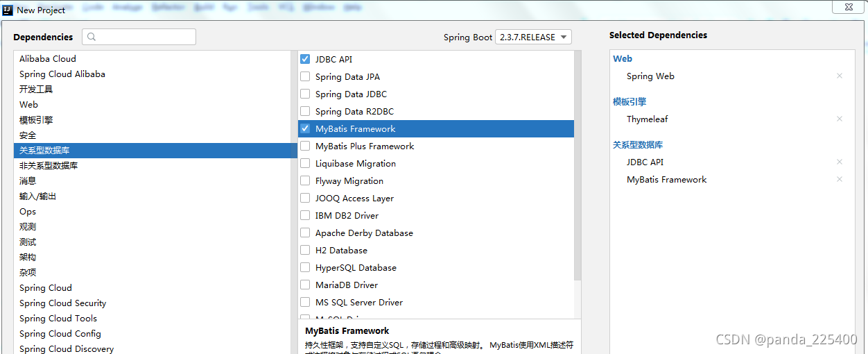This screenshot has width=868, height=354.
Task: Uncheck the MyBatis Framework checkbox
Action: point(305,129)
